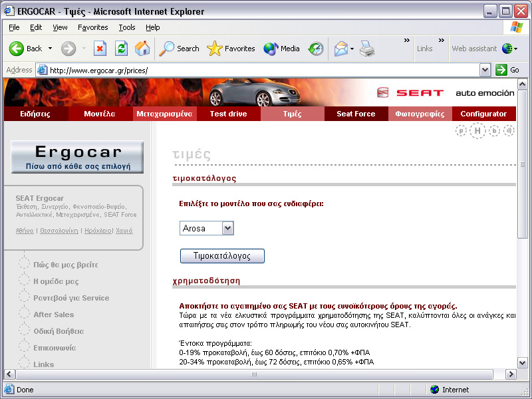Go to the Μεταχειρισμένα navigation tab
Viewport: 532px width, 399px height.
[164, 114]
